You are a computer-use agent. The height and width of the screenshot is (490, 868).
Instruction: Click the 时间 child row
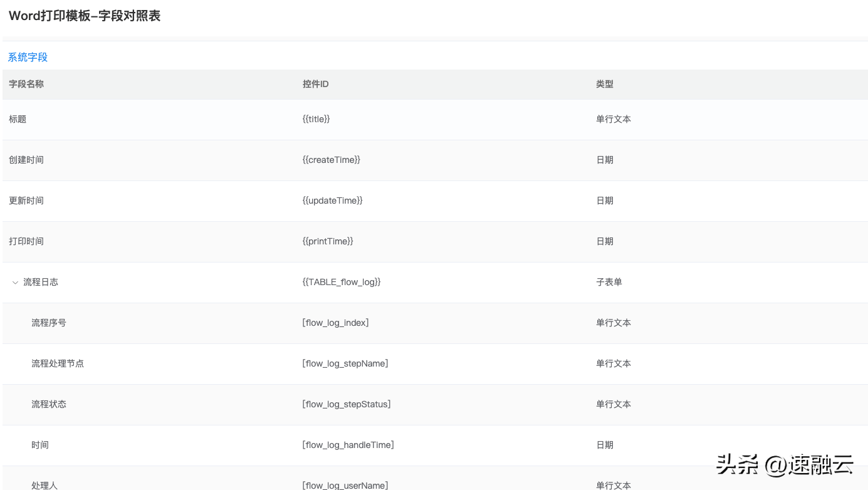tap(40, 445)
